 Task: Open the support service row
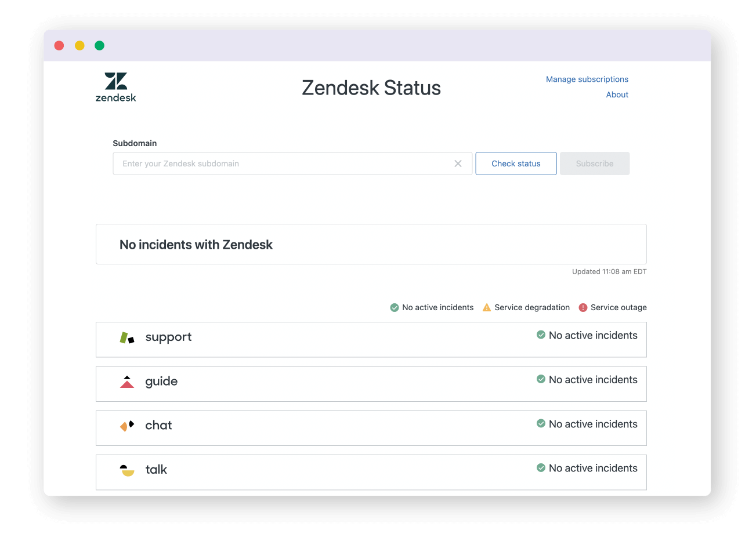point(371,340)
